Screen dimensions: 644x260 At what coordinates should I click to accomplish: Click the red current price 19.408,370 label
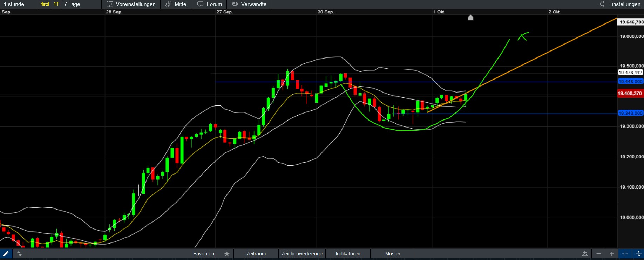pos(630,94)
